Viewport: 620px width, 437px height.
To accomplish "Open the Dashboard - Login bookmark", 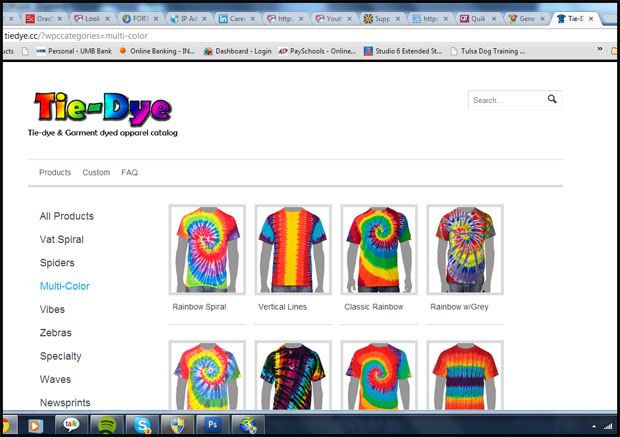I will [238, 51].
